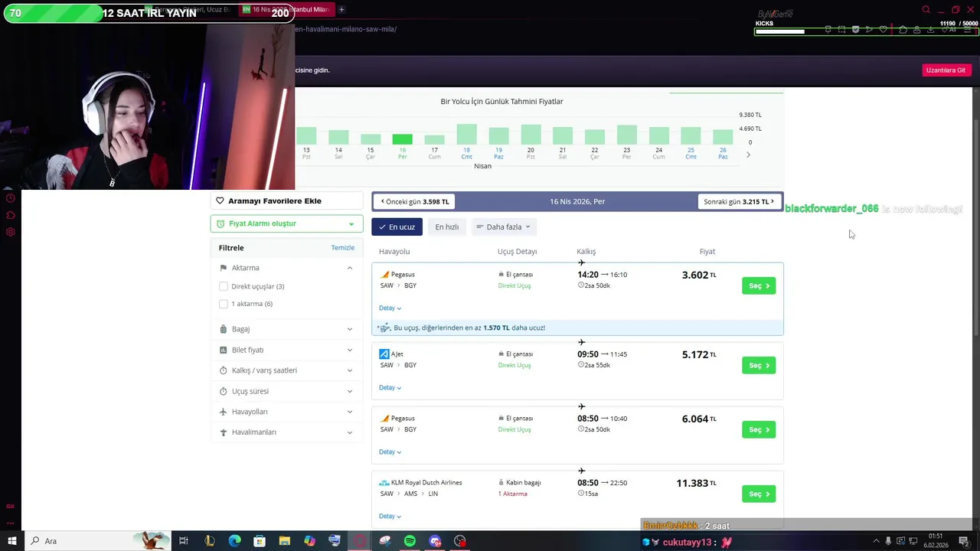The height and width of the screenshot is (551, 980).
Task: Click next arrow of daily price chart
Action: coord(748,155)
